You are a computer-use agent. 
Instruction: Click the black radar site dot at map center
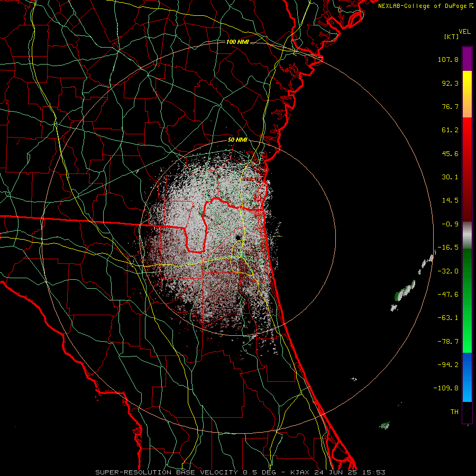238,237
